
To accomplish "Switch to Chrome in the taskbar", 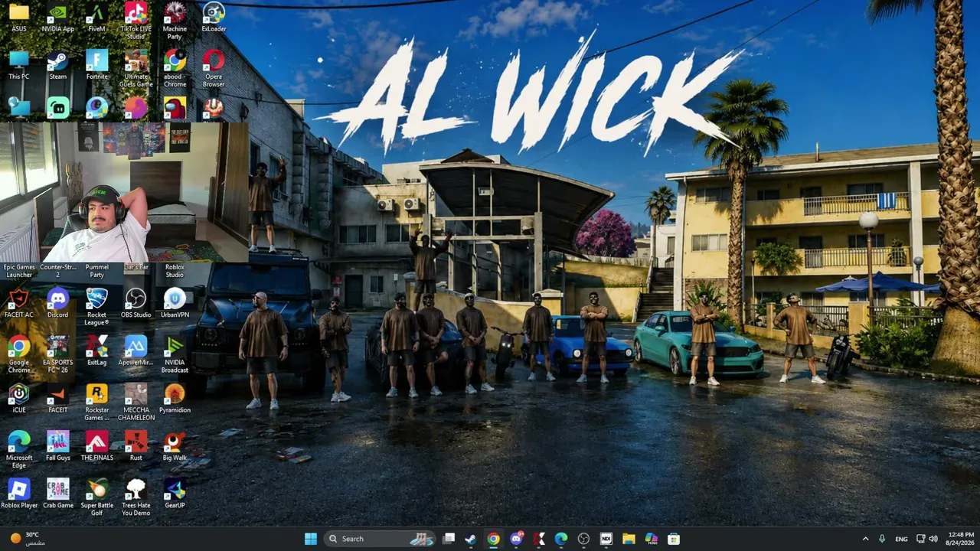I will point(494,539).
